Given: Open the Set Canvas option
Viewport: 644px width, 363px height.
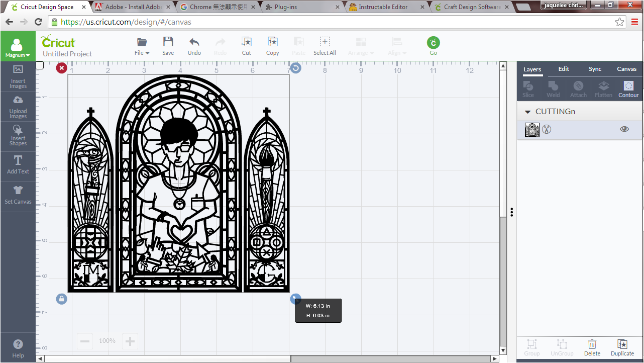Looking at the screenshot, I should click(x=18, y=196).
